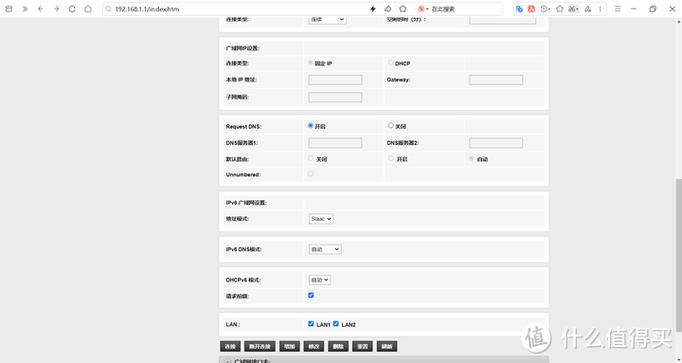Open the IPv6 address mode Slaac dropdown

click(x=321, y=219)
